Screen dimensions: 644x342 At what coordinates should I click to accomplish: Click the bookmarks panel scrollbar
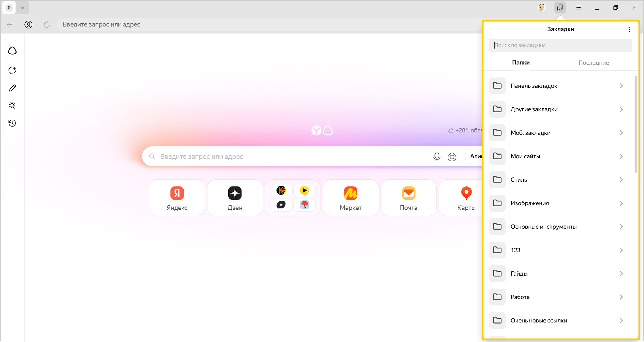pyautogui.click(x=636, y=124)
